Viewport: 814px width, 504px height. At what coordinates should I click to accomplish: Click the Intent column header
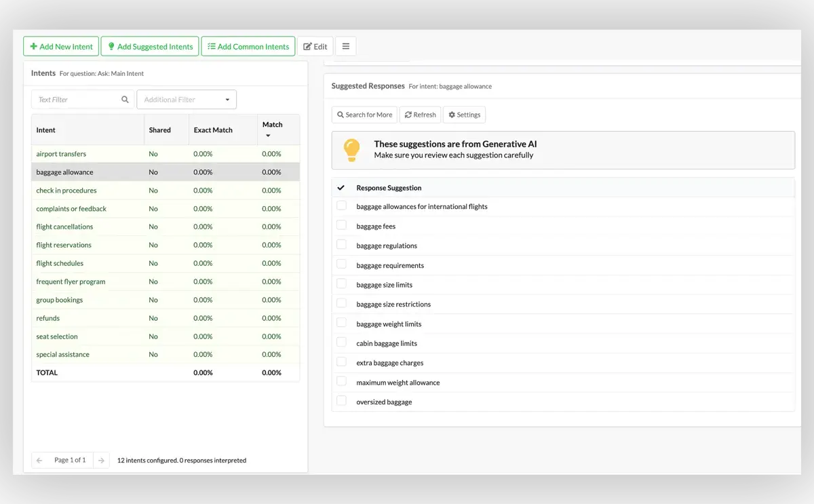tap(46, 130)
